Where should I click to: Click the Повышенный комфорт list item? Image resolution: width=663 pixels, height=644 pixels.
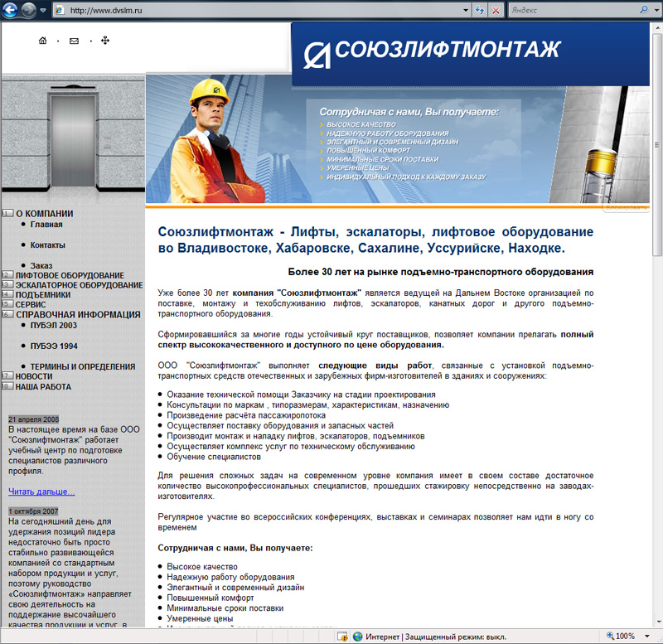point(211,598)
